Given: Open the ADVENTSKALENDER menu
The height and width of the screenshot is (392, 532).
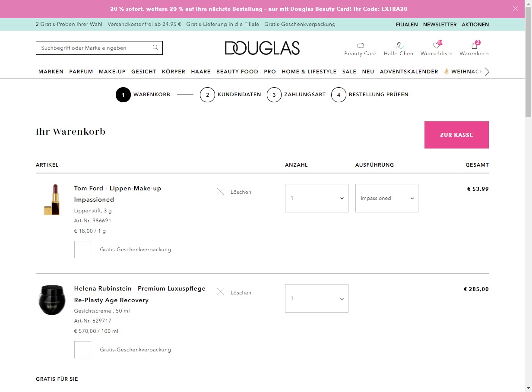Looking at the screenshot, I should point(409,72).
